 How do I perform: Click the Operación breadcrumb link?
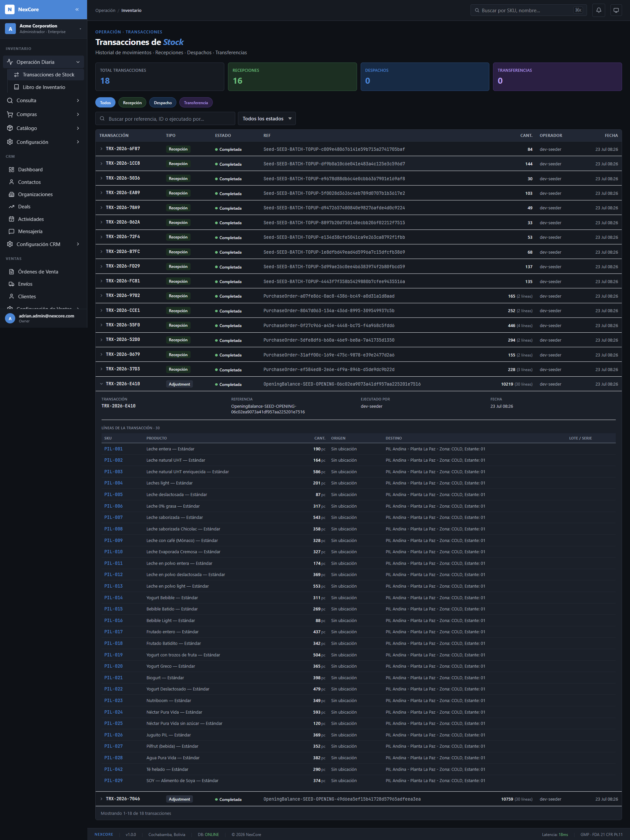[x=105, y=10]
